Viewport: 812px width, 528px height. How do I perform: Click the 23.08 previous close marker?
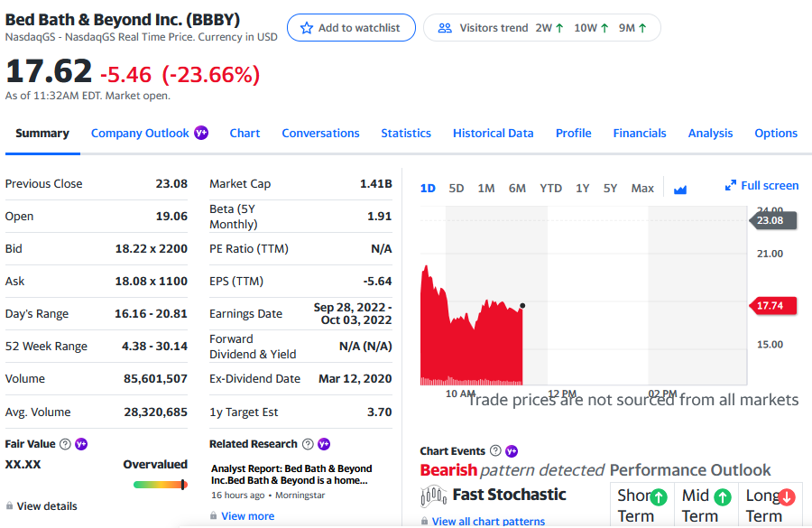772,220
